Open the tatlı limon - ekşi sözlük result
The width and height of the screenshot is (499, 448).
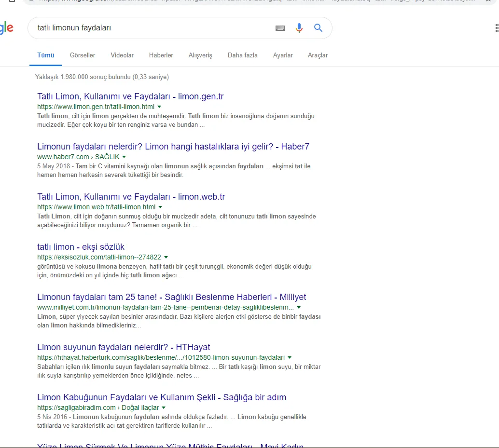click(x=81, y=247)
